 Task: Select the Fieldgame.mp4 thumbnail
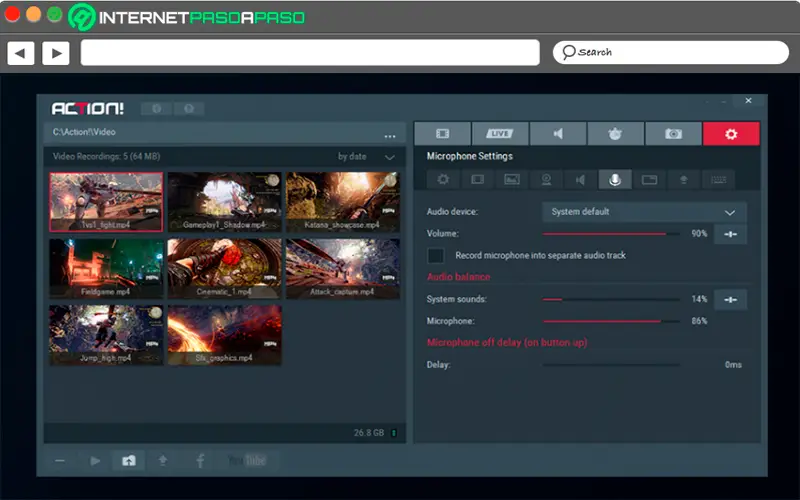click(106, 268)
